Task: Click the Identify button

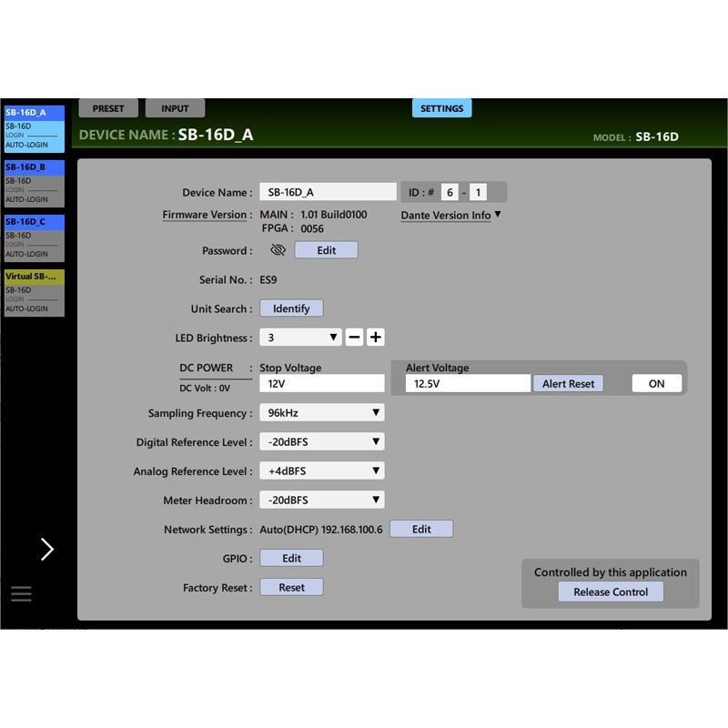Action: point(291,308)
